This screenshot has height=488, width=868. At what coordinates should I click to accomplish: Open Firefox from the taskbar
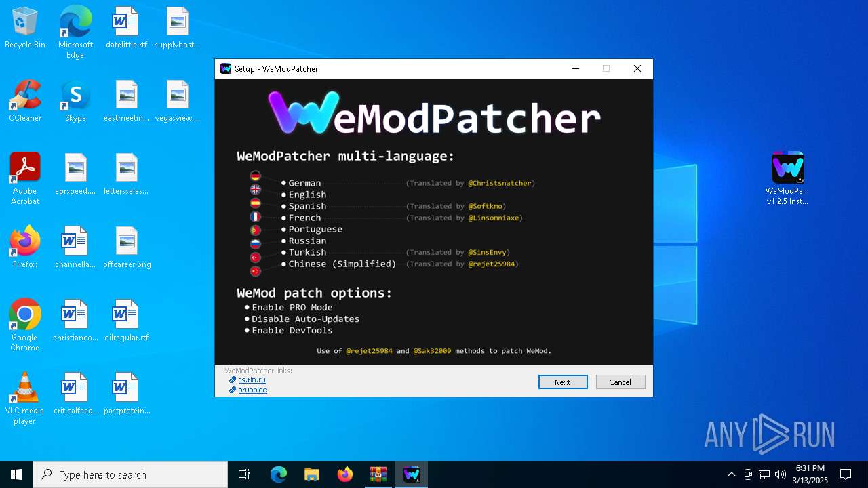point(345,474)
